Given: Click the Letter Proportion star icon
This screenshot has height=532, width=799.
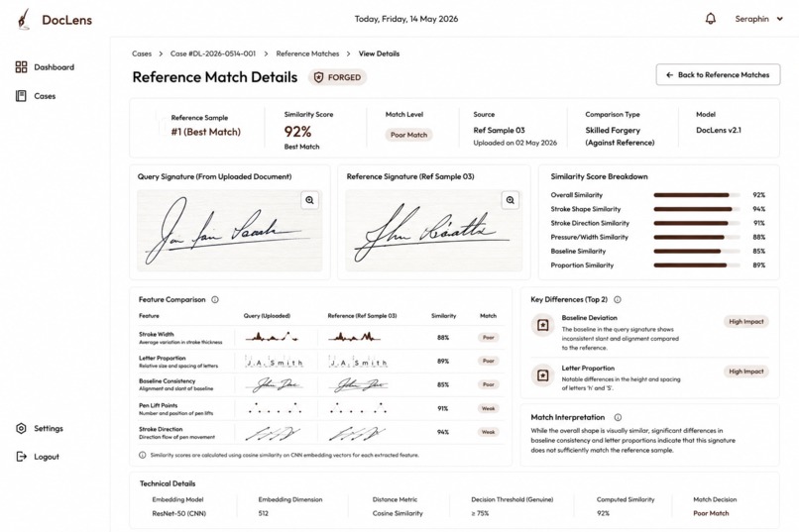Looking at the screenshot, I should click(542, 375).
